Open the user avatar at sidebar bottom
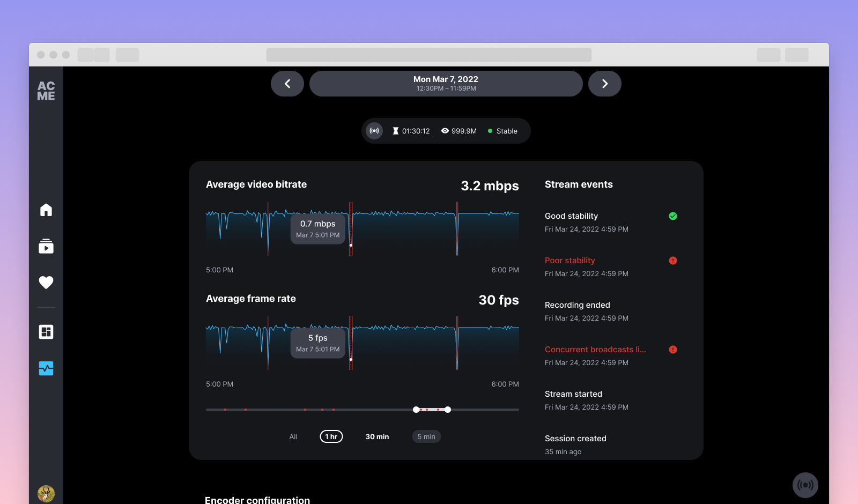This screenshot has height=504, width=858. tap(46, 494)
